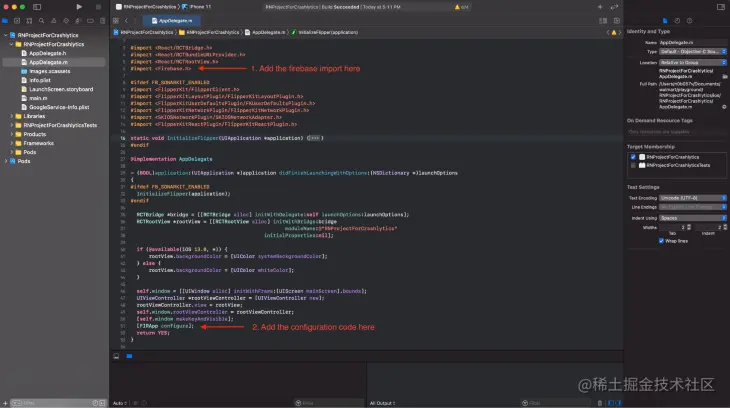Open the Library with plus button
This screenshot has width=730, height=408.
click(600, 7)
